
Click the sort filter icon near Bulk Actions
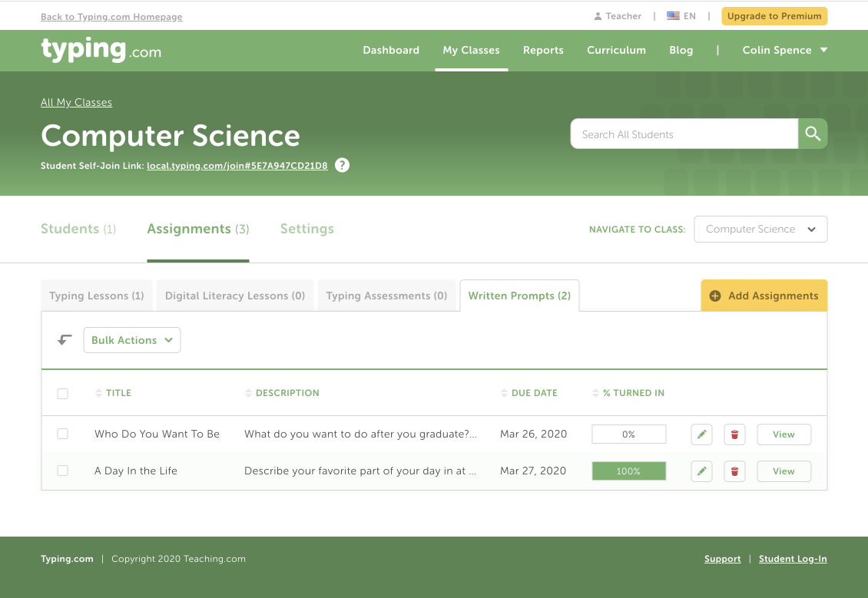coord(64,339)
